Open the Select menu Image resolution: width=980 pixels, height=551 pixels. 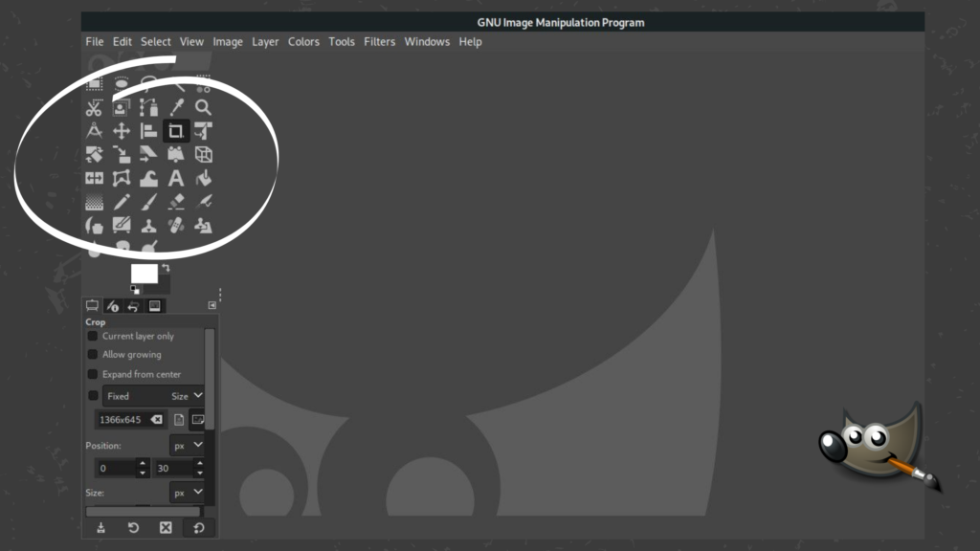coord(156,42)
